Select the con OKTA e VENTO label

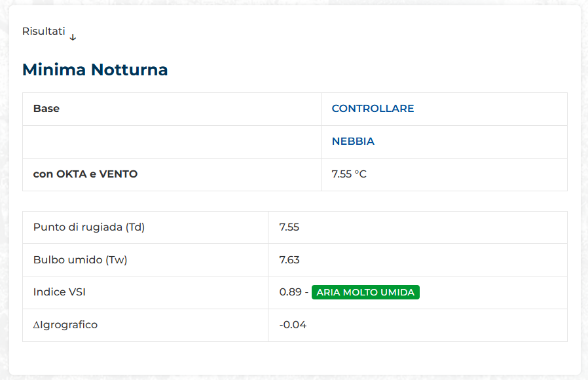[85, 174]
